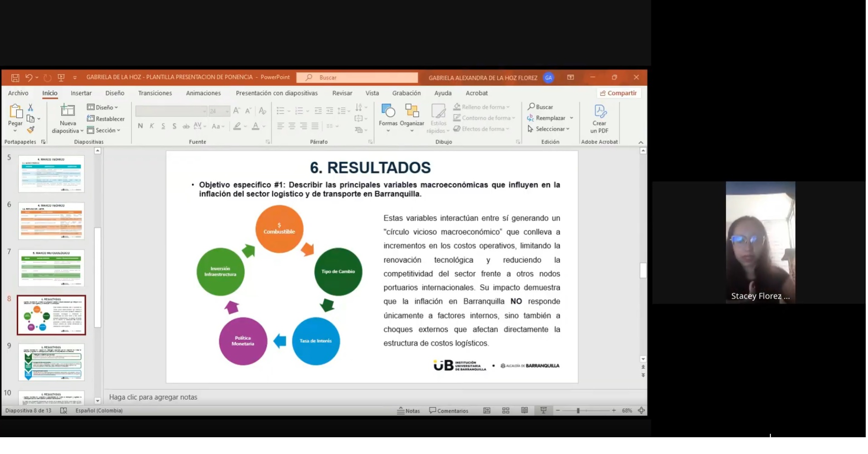Viewport: 868px width, 454px height.
Task: Start slideshow from the status bar icon
Action: [x=543, y=411]
